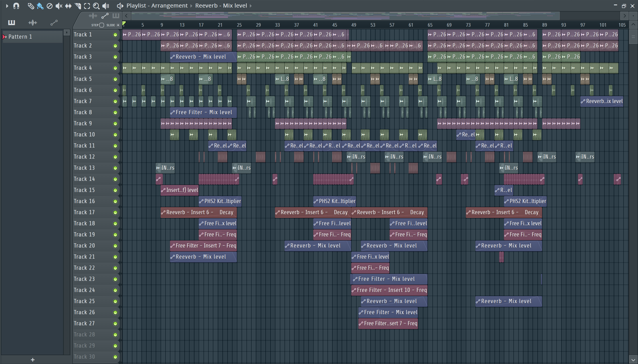Open the snap-to-grid magnet selector
This screenshot has width=638, height=364.
click(x=16, y=6)
